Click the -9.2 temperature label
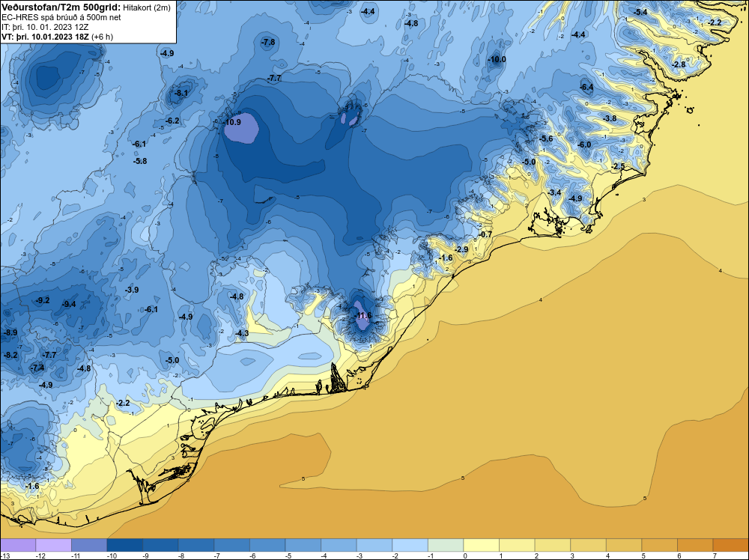Screen dimensions: 749x560 click(43, 300)
